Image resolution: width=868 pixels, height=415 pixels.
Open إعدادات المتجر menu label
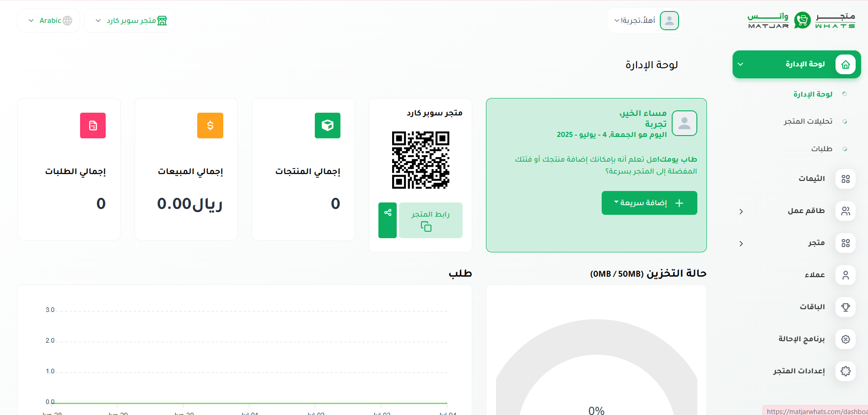799,371
